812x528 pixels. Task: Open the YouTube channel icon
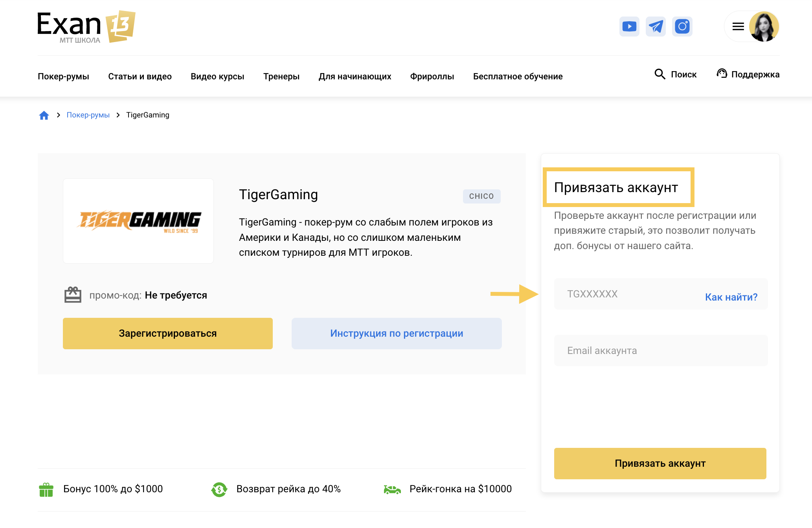click(629, 26)
